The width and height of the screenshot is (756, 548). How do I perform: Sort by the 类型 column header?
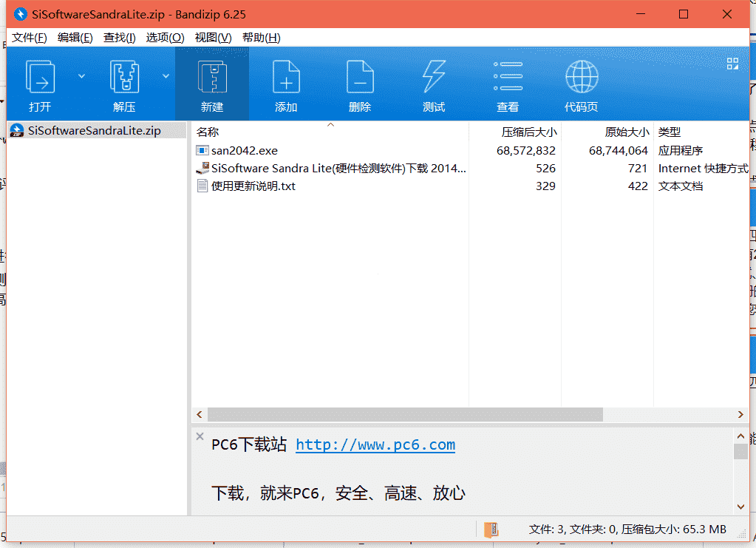(x=701, y=132)
